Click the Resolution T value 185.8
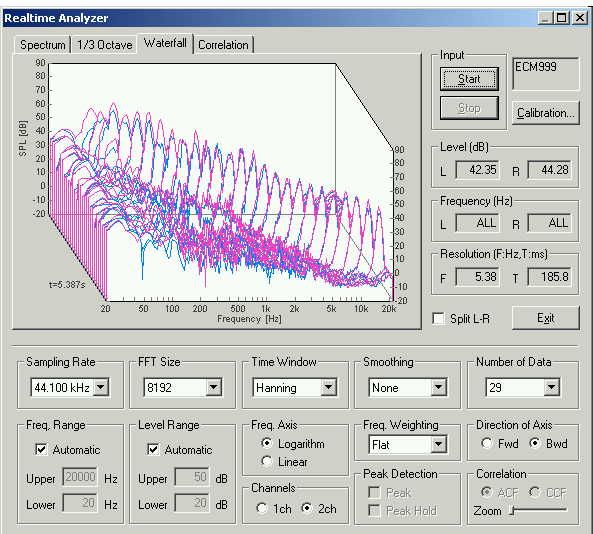The height and width of the screenshot is (534, 593). coord(550,277)
